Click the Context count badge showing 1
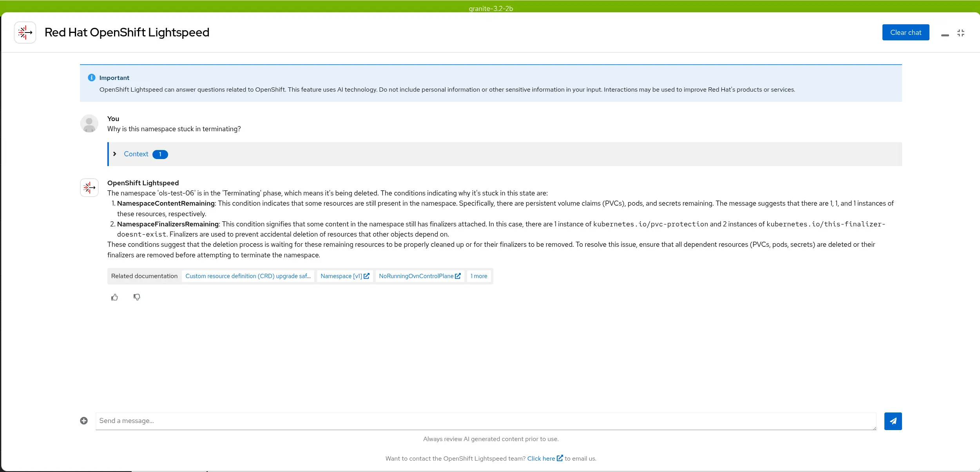The height and width of the screenshot is (472, 980). coord(160,154)
